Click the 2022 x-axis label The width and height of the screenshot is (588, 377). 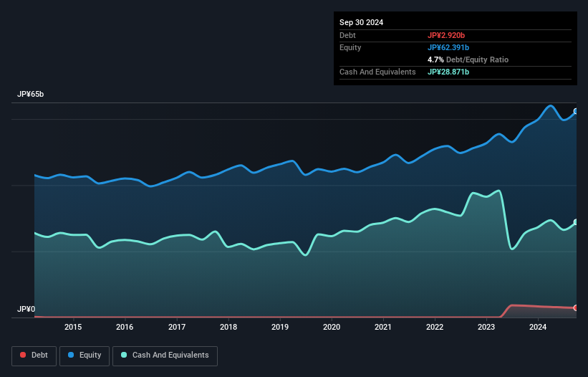tap(435, 327)
